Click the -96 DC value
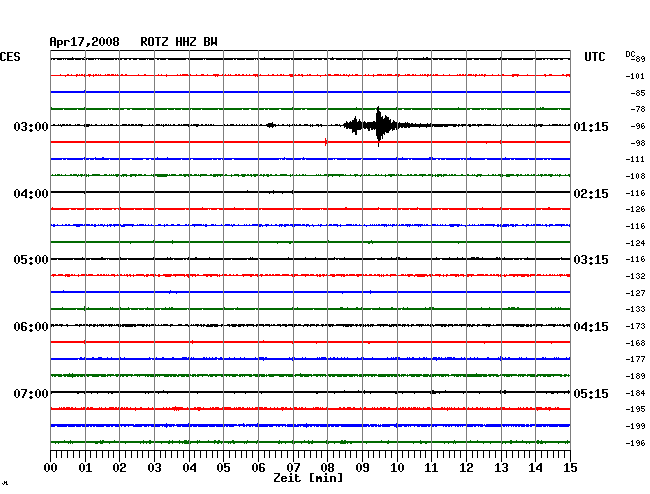 click(637, 126)
